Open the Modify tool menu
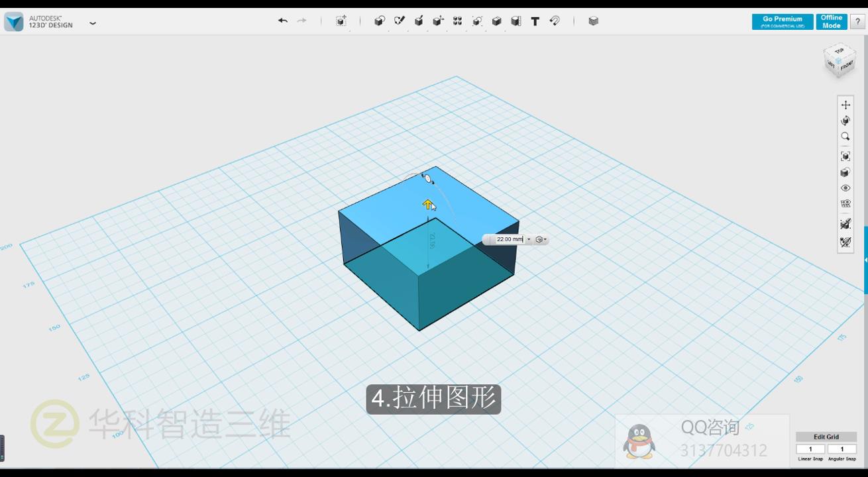 click(x=438, y=21)
